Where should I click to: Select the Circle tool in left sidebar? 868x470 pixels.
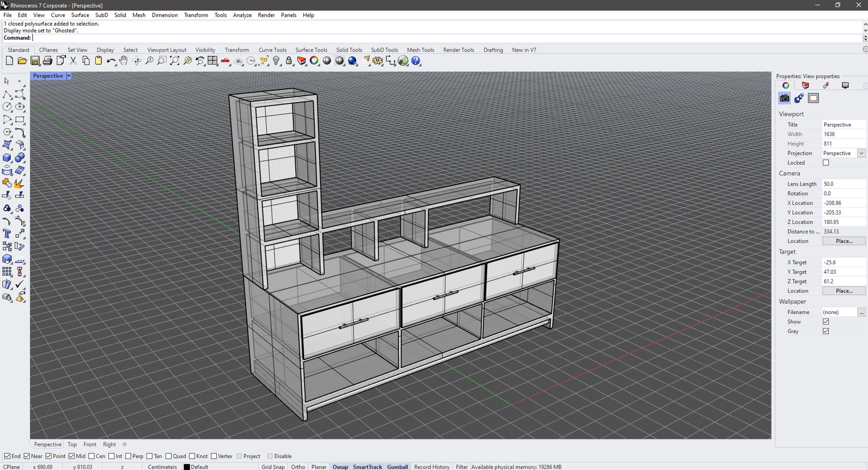[x=7, y=107]
